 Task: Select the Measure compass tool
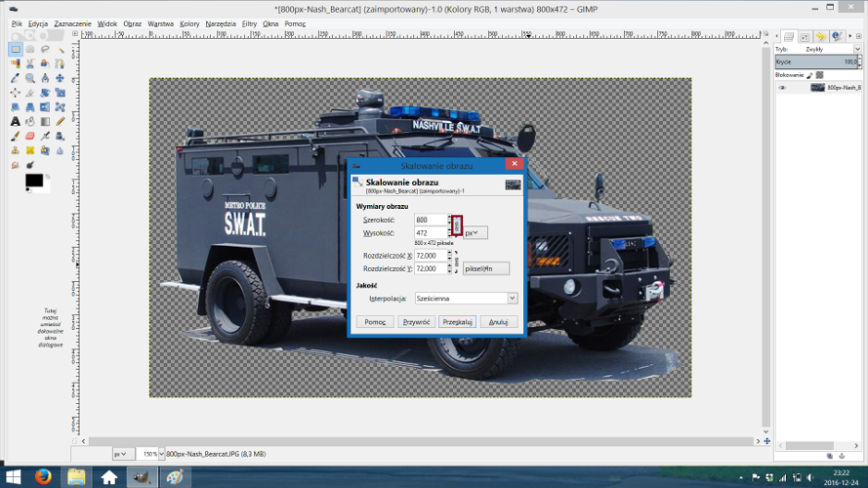click(45, 78)
